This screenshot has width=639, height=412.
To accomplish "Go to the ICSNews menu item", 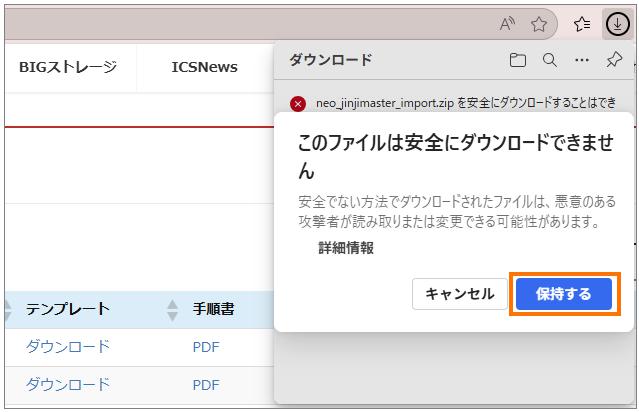I will tap(204, 67).
